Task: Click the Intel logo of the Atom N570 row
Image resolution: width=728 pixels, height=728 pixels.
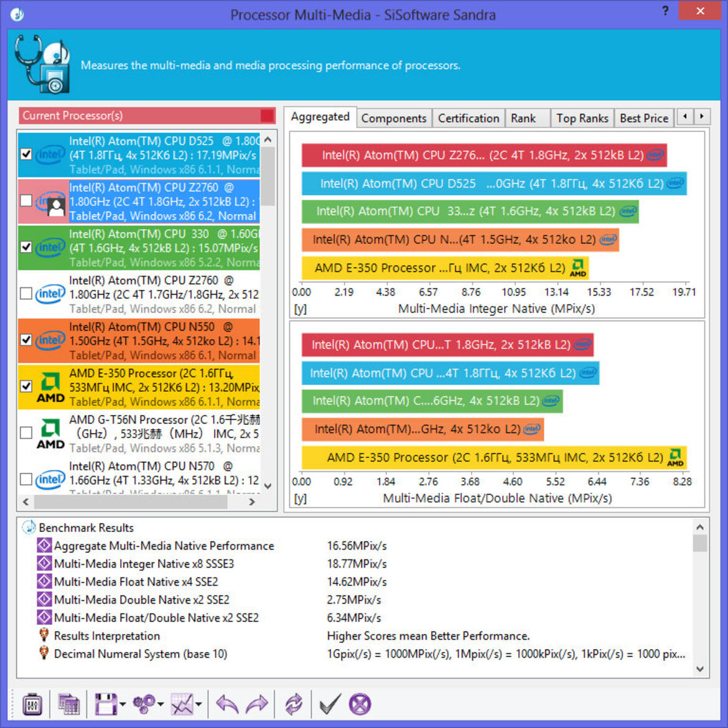Action: (x=50, y=480)
